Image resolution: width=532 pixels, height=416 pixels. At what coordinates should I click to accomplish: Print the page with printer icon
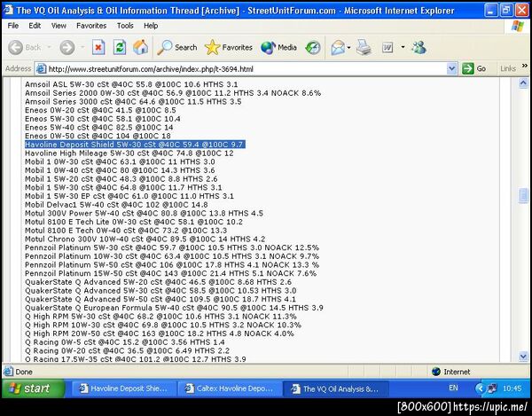[364, 48]
